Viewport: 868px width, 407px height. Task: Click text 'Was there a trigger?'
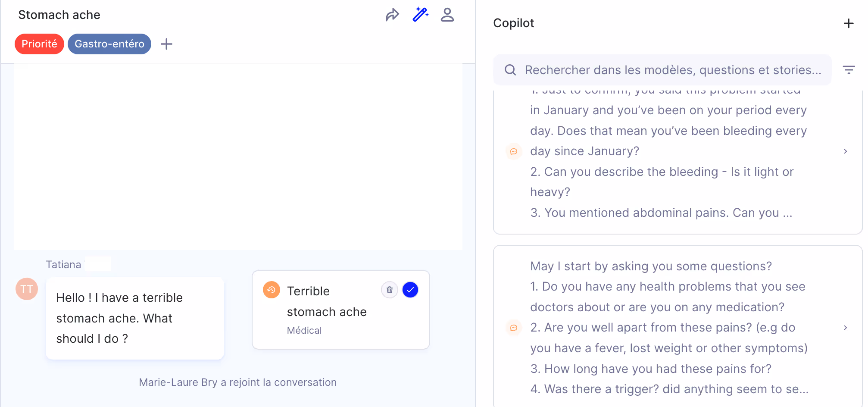602,389
